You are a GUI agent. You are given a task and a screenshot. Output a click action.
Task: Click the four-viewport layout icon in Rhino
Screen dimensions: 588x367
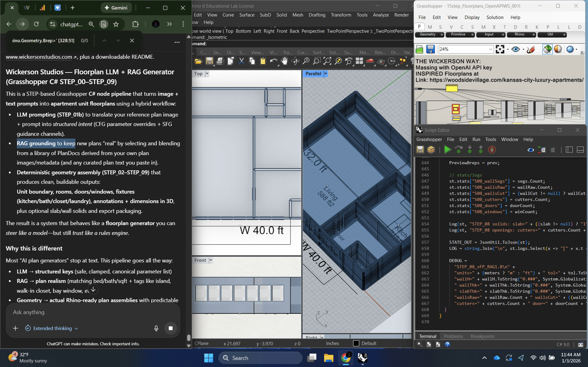[359, 61]
